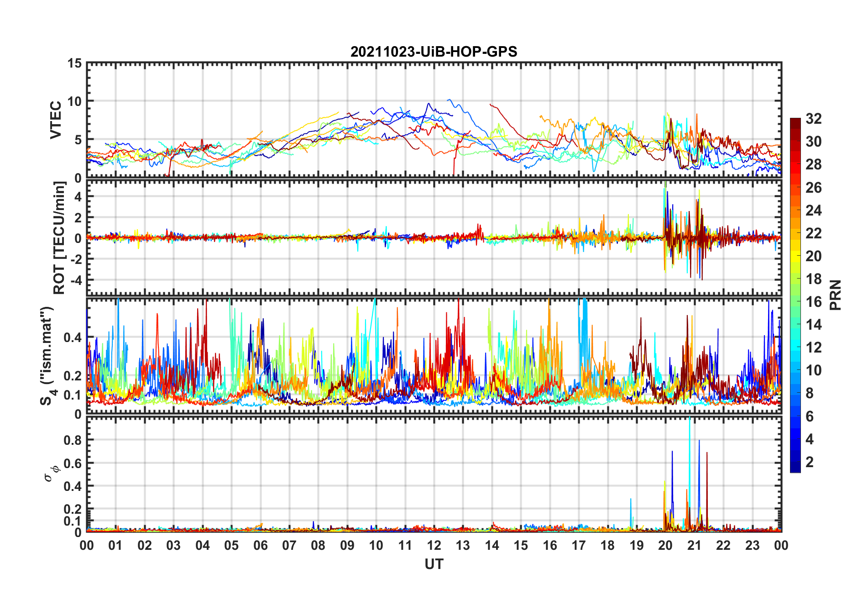The height and width of the screenshot is (590, 868).
Task: Click the PRN colorbar tick label 18
Action: 813,279
